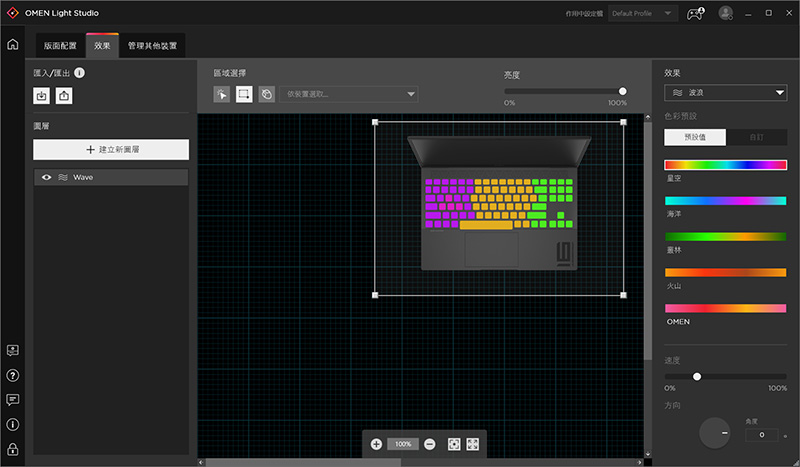The image size is (800, 467).
Task: Open the help question mark icon
Action: [13, 376]
